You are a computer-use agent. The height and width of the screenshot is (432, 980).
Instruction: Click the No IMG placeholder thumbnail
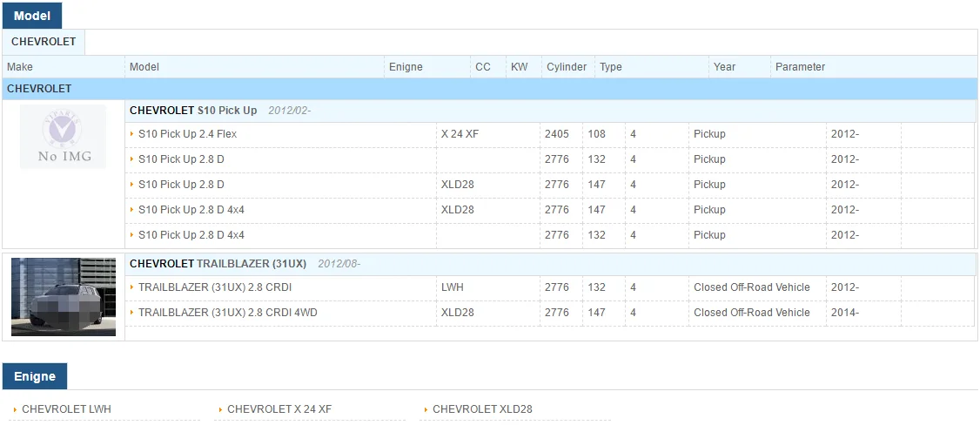(x=64, y=136)
